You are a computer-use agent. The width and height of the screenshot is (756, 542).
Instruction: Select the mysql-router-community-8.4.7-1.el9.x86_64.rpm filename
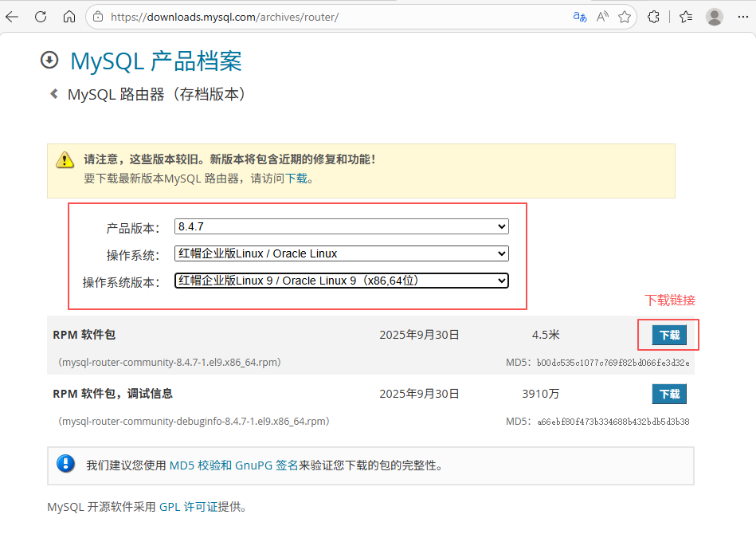pyautogui.click(x=170, y=362)
